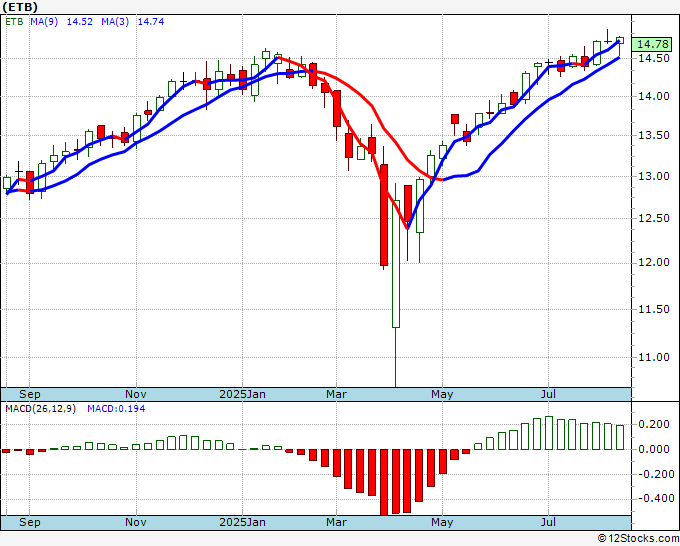The image size is (680, 546).
Task: Click Nov on the MACD date axis
Action: point(136,522)
